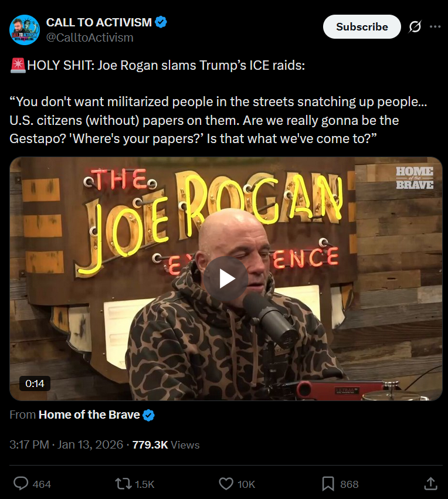Like the post with heart icon
448x499 pixels.
point(226,484)
